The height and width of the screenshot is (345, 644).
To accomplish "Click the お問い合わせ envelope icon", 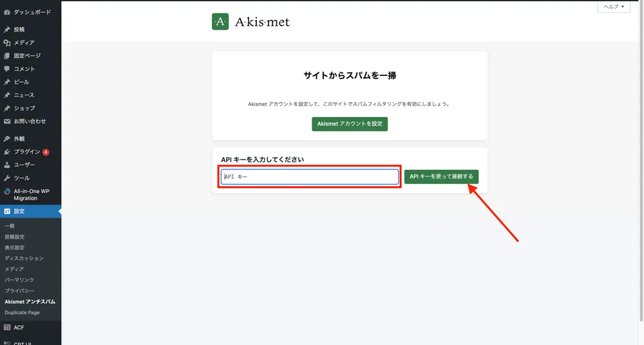I will point(7,121).
